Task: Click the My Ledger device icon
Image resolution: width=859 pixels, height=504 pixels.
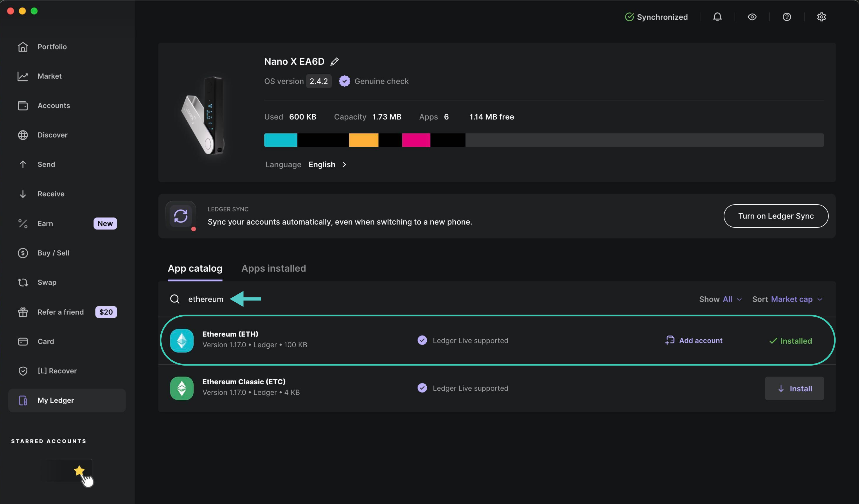Action: (x=23, y=400)
